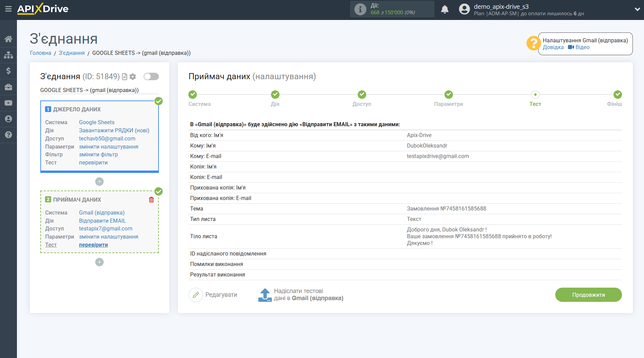Image resolution: width=644 pixels, height=358 pixels.
Task: Go to the Система step
Action: coord(193,95)
